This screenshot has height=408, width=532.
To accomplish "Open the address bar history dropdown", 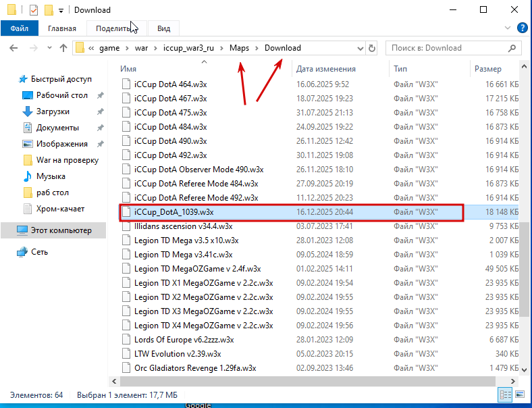I will pos(361,49).
